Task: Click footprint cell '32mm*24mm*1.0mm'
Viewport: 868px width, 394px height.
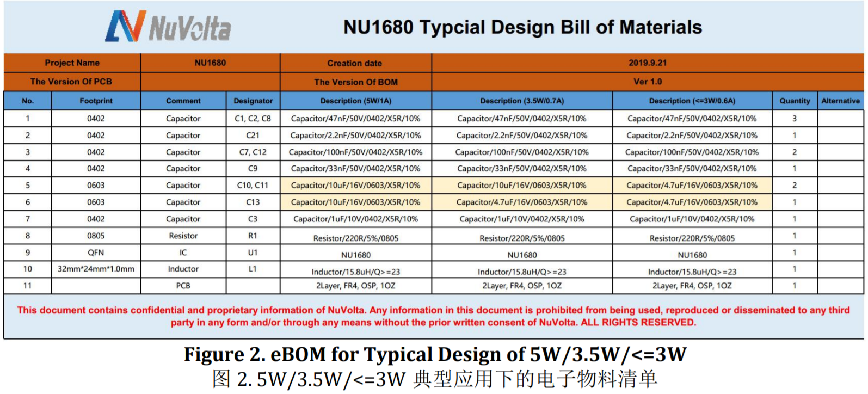Action: pos(96,269)
